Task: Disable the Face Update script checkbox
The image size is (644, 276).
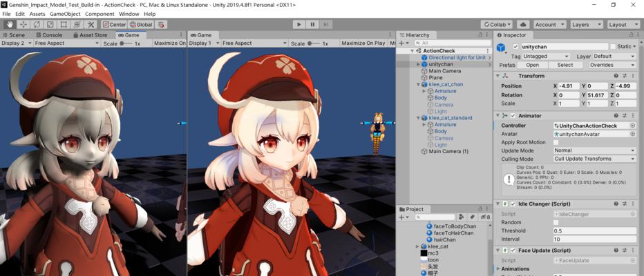Action: coord(513,250)
